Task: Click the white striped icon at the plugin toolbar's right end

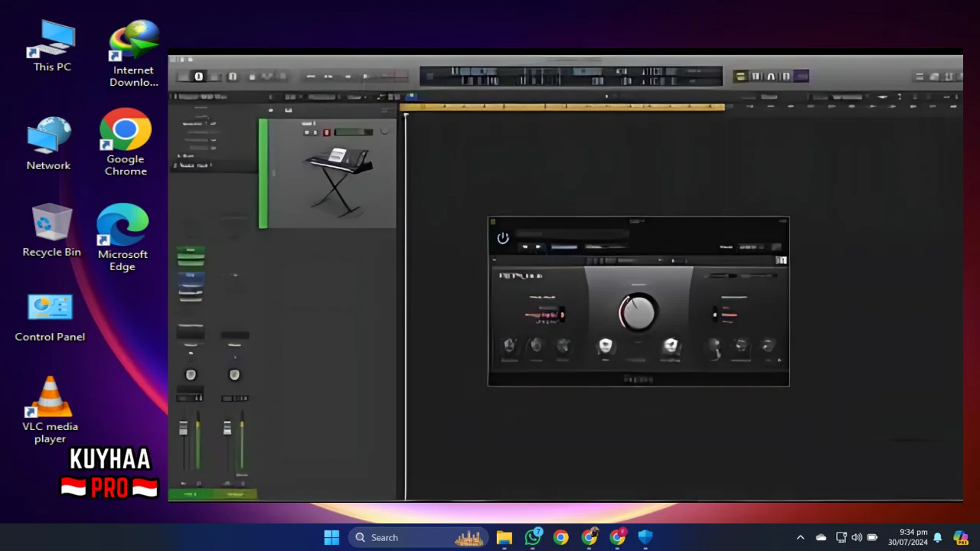Action: click(781, 260)
